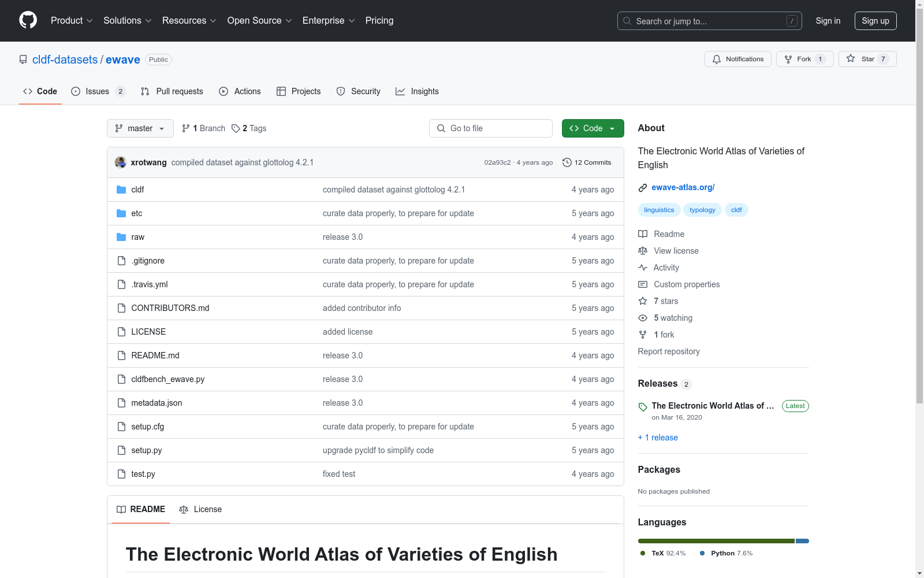Fork the ewave repository
Viewport: 924px width, 578px height.
[x=805, y=59]
